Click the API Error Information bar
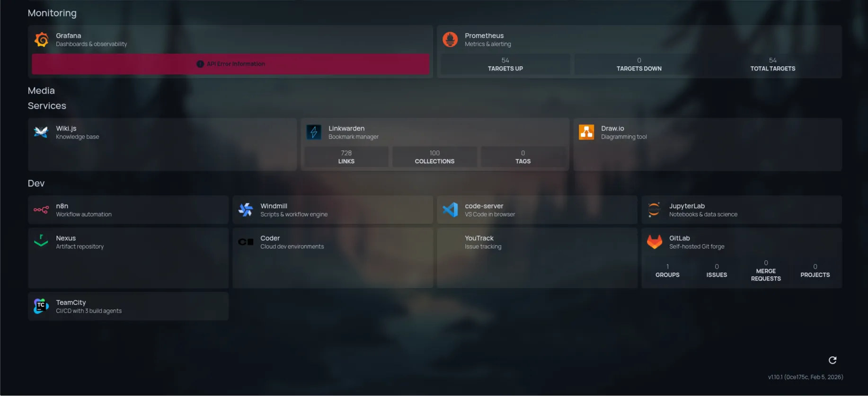868x396 pixels. 230,64
